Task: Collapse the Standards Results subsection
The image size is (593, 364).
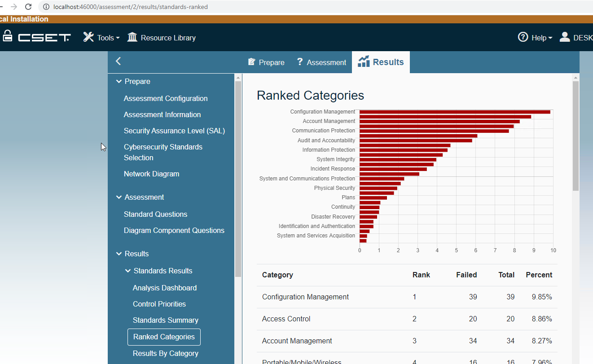Action: 128,271
